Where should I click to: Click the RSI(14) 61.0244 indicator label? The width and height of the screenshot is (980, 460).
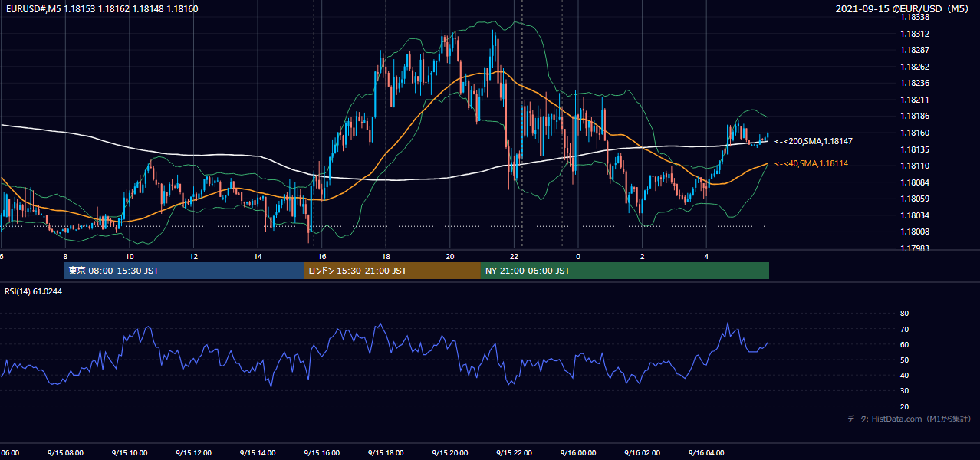click(x=33, y=291)
